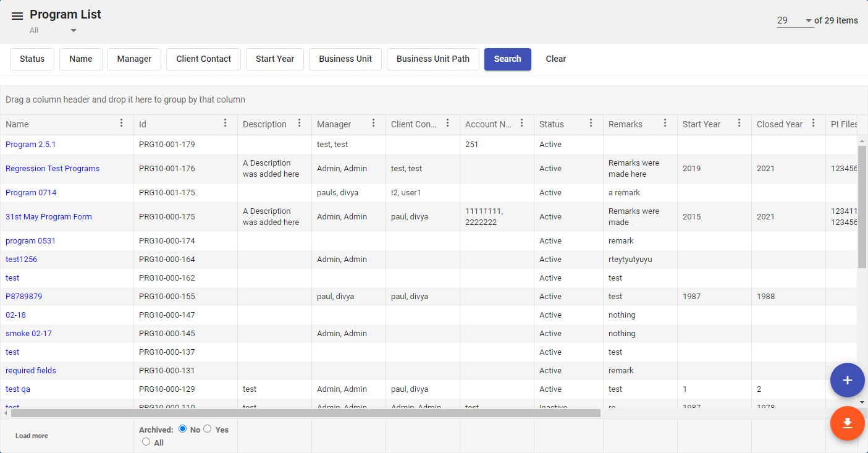Select the Archived Yes radio button
This screenshot has width=868, height=453.
click(208, 429)
